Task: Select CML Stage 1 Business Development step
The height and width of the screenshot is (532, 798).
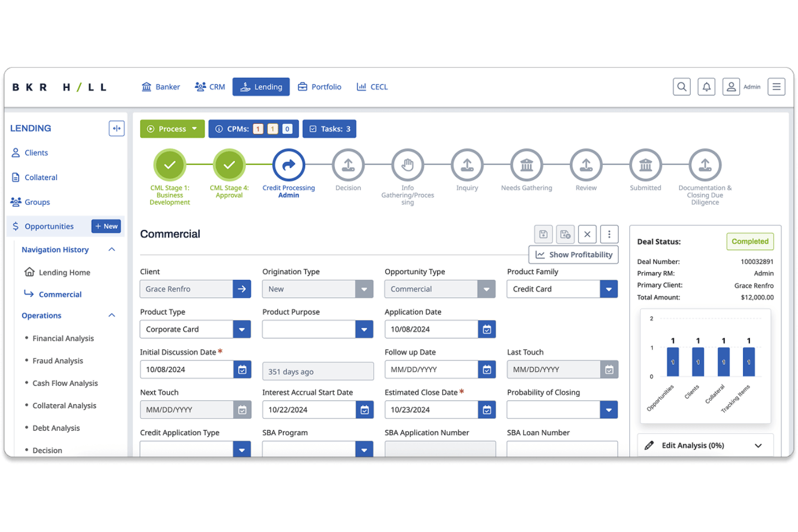Action: 170,165
